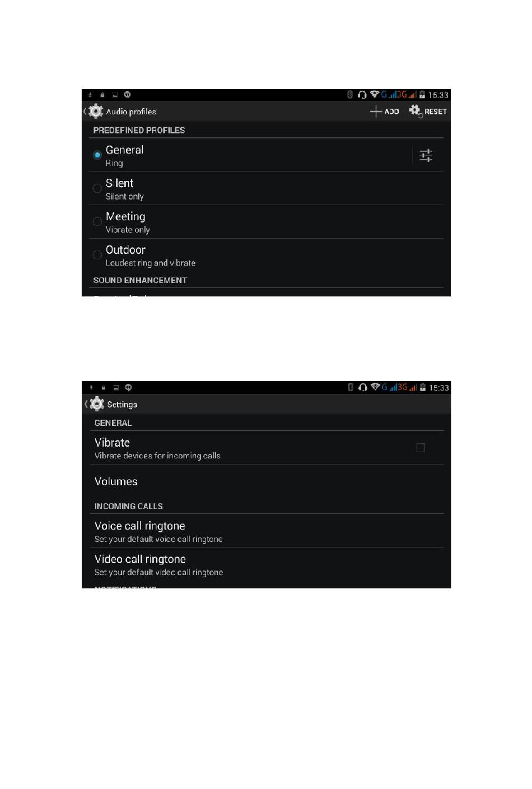Image resolution: width=532 pixels, height=789 pixels.
Task: Tap the ADD button label
Action: click(x=391, y=112)
